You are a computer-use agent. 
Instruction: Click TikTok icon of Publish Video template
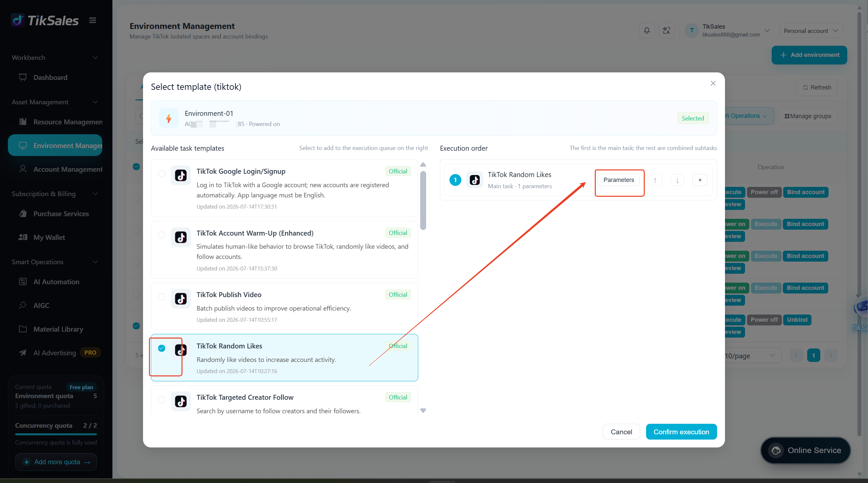coord(181,299)
